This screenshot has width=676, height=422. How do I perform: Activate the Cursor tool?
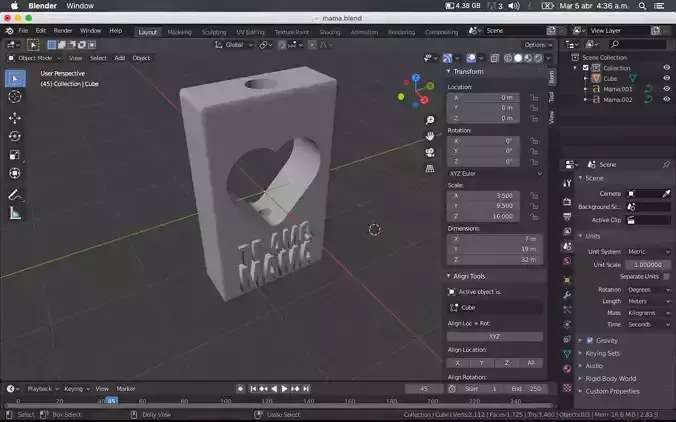click(x=15, y=97)
